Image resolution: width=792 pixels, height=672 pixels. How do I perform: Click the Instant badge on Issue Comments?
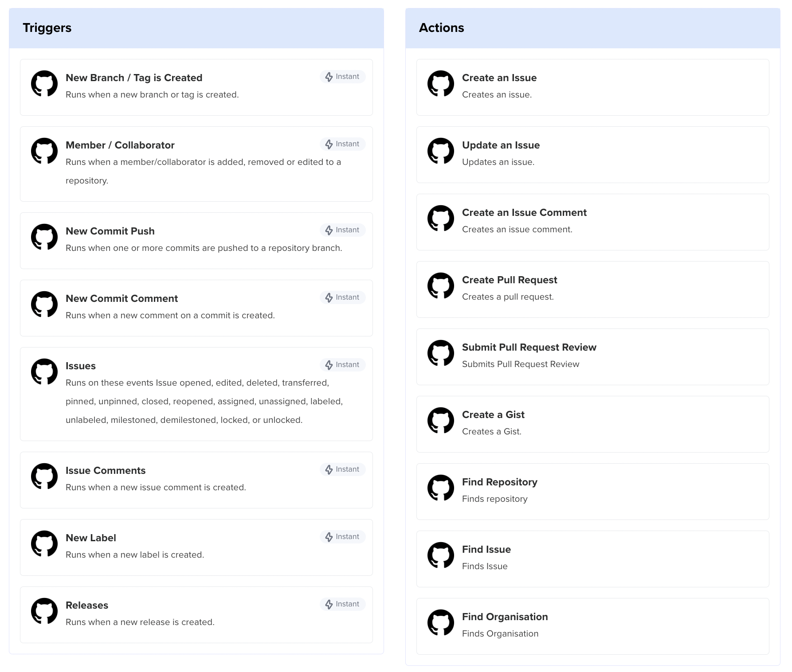pyautogui.click(x=342, y=469)
